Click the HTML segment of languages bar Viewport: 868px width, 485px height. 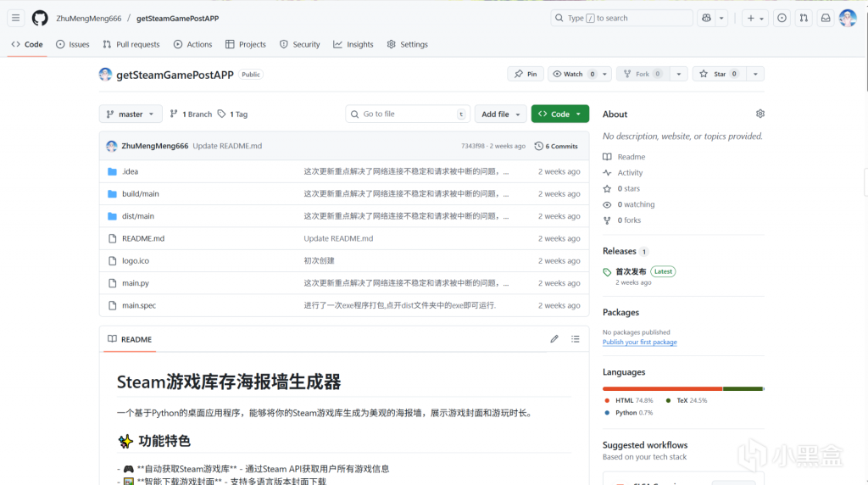click(661, 388)
